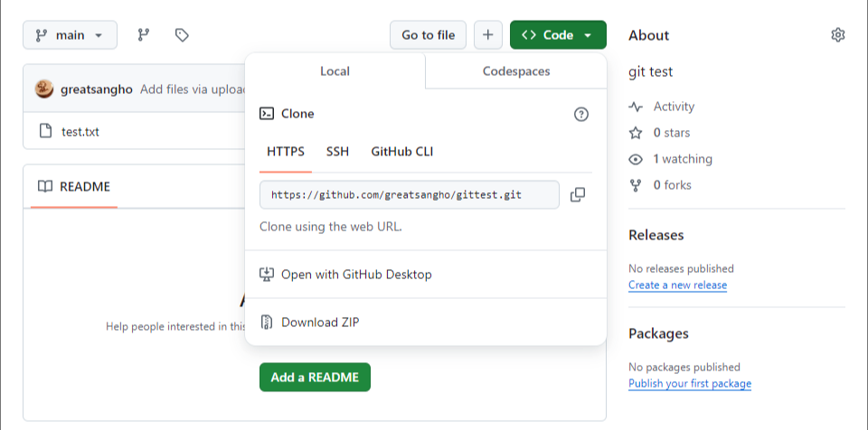Click the Releases heading
The width and height of the screenshot is (868, 430).
click(656, 235)
